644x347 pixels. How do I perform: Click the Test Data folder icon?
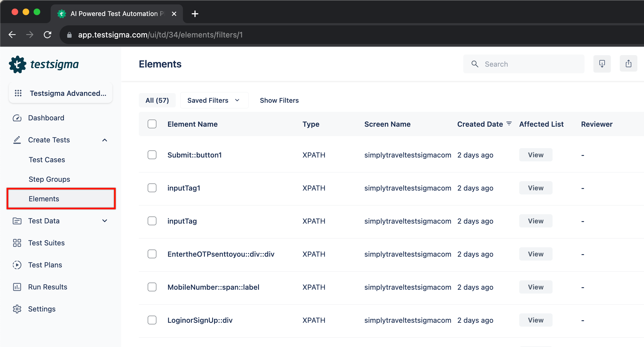click(17, 221)
